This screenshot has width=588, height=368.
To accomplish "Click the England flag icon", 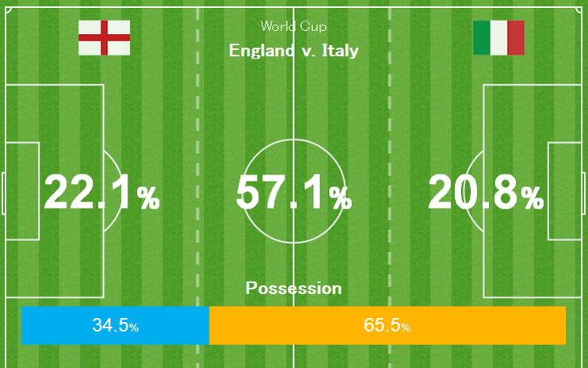I will coord(104,38).
